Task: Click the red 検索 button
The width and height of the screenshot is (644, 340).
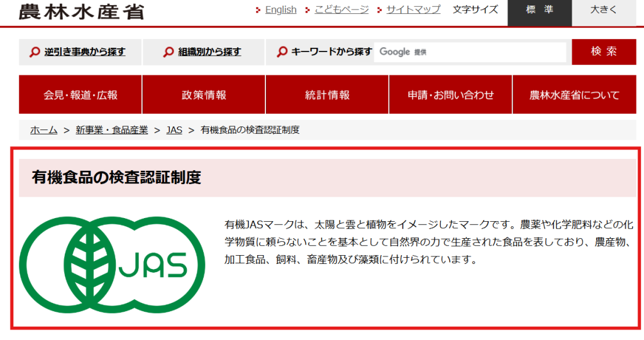Action: point(604,52)
